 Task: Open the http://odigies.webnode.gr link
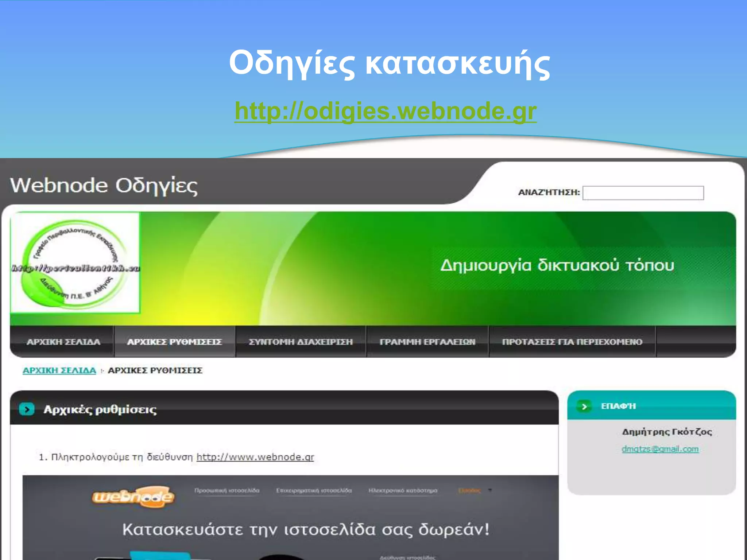point(386,111)
